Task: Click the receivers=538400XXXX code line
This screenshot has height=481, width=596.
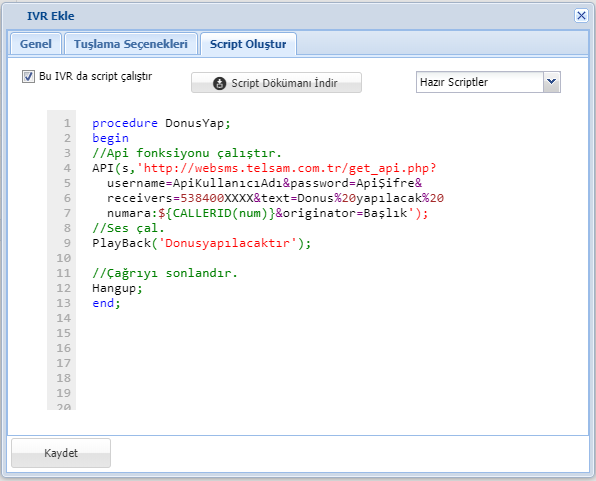Action: pos(275,198)
